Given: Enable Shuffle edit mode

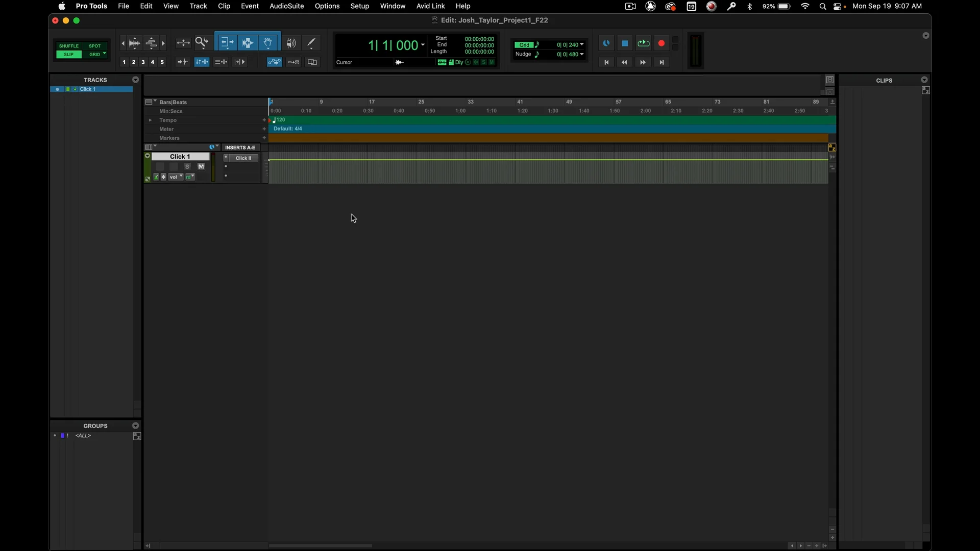Looking at the screenshot, I should (x=69, y=46).
